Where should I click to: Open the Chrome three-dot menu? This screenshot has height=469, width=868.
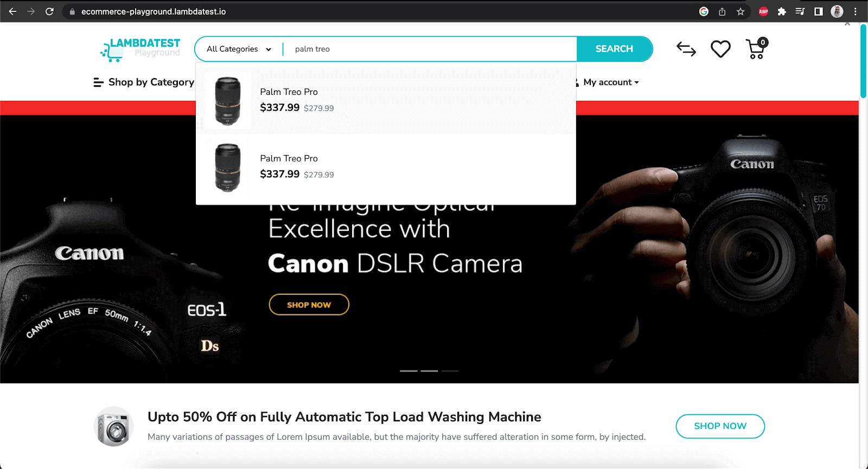click(856, 11)
